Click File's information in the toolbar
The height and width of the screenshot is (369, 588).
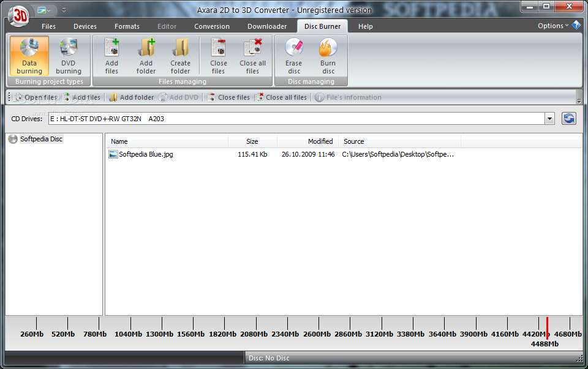(349, 97)
